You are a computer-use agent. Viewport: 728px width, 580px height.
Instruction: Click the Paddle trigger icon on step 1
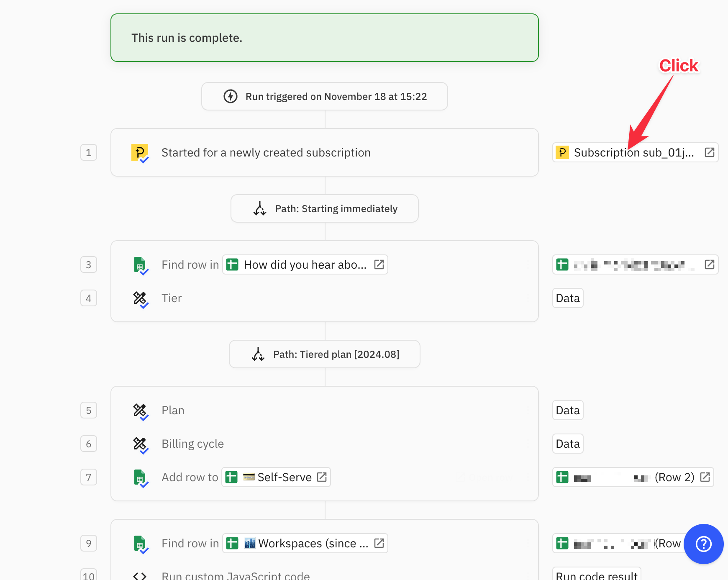tap(140, 152)
